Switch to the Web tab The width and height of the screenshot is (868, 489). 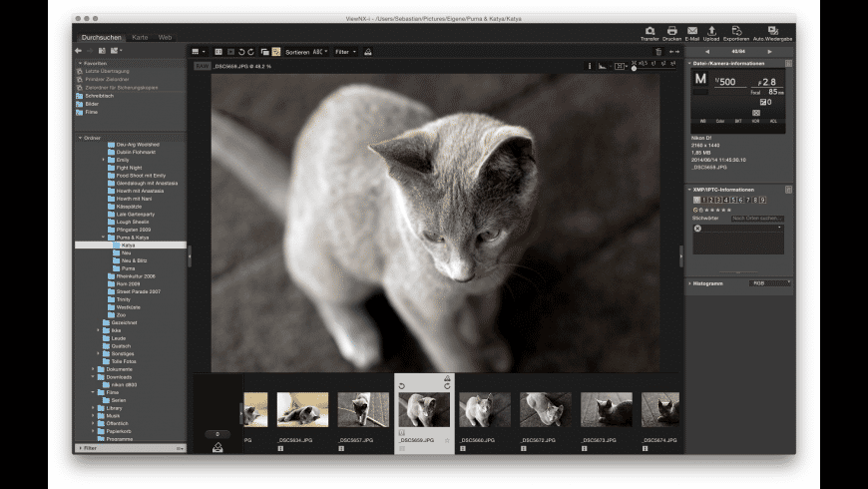165,37
